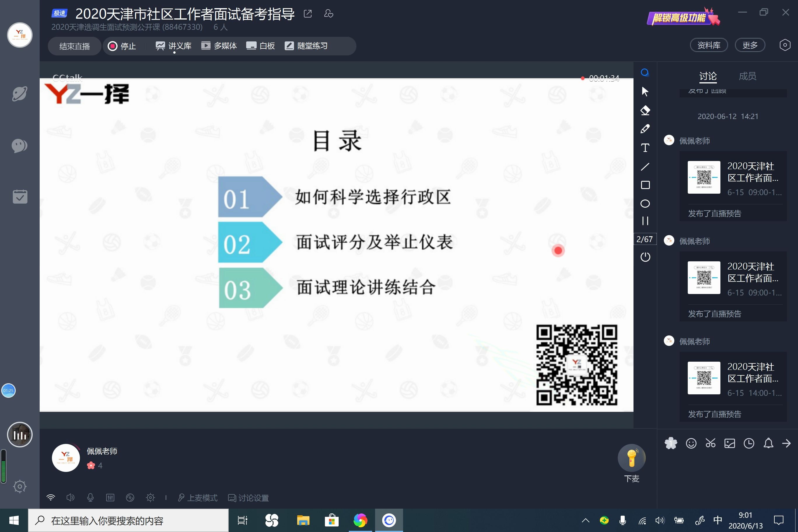Image resolution: width=798 pixels, height=532 pixels.
Task: Click the flower gift icon in chat toolbar
Action: (671, 443)
